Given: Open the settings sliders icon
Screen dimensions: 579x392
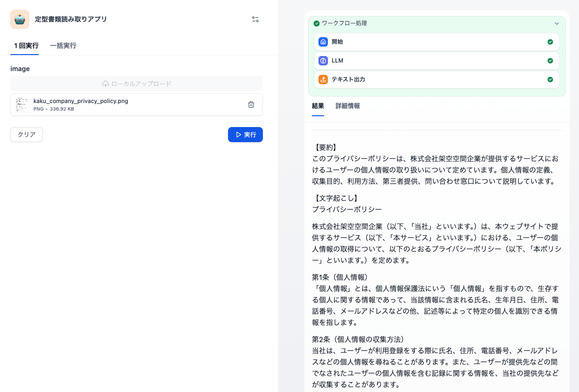Looking at the screenshot, I should 255,19.
